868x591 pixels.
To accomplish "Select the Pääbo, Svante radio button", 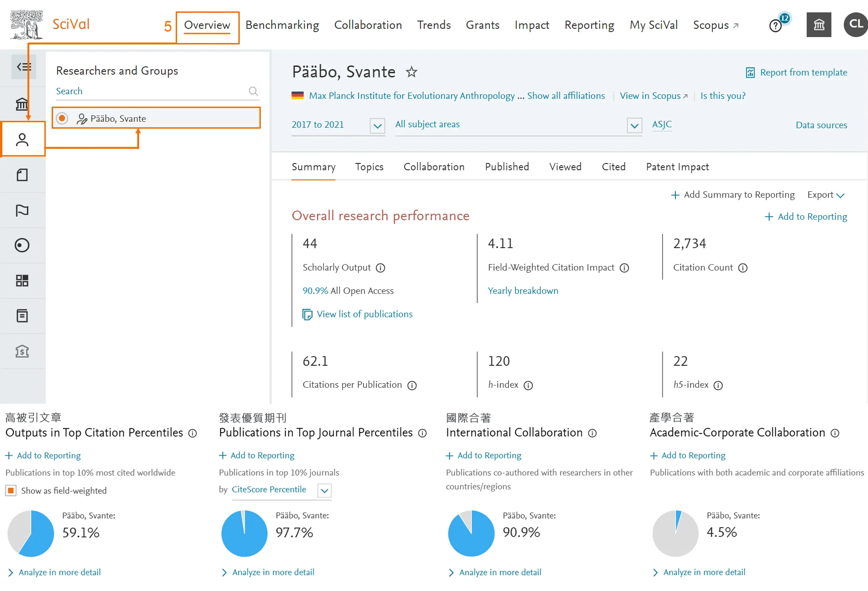I will click(62, 118).
